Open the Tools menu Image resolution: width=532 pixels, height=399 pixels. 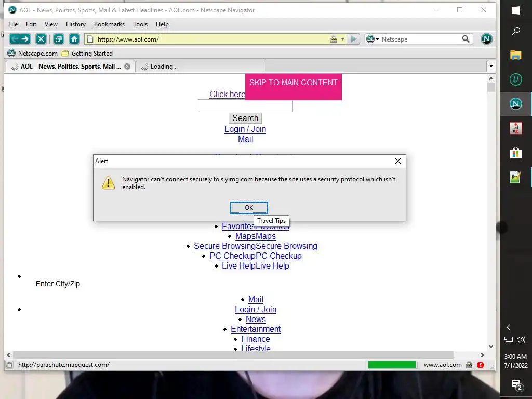point(140,24)
